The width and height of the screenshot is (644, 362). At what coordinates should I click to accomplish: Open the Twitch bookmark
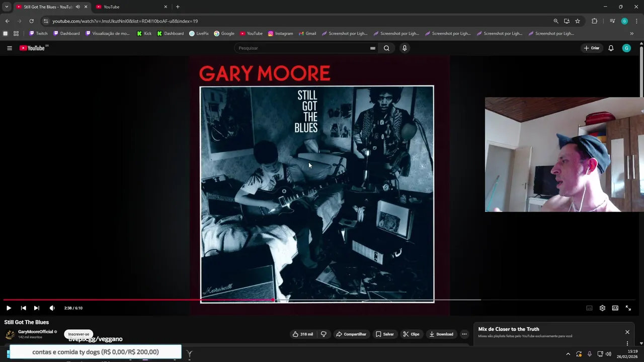(x=38, y=34)
